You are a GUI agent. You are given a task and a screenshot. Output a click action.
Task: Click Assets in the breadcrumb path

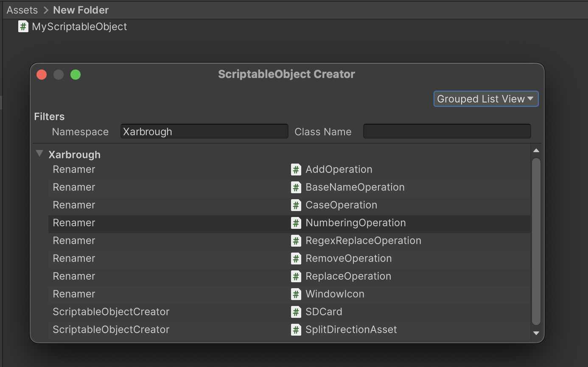click(x=22, y=10)
